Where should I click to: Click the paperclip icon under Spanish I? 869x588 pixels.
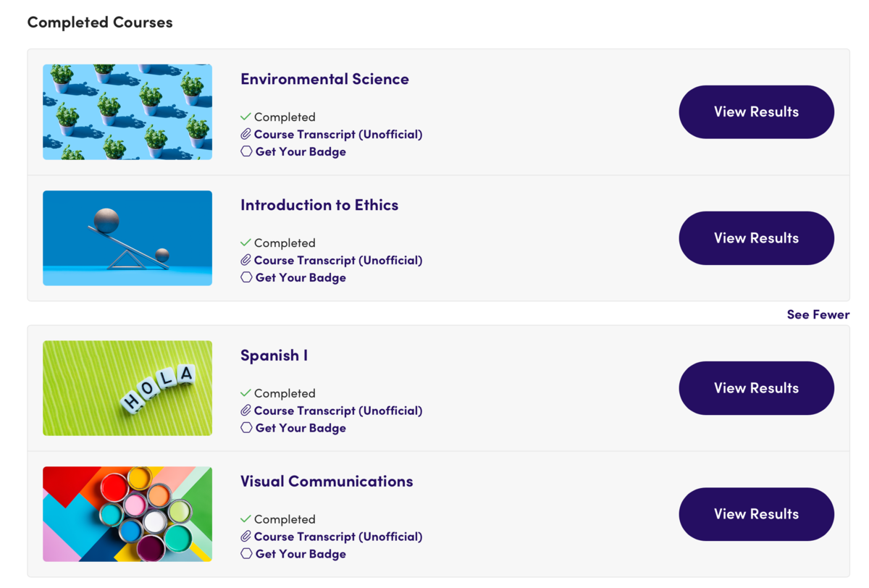(x=246, y=411)
